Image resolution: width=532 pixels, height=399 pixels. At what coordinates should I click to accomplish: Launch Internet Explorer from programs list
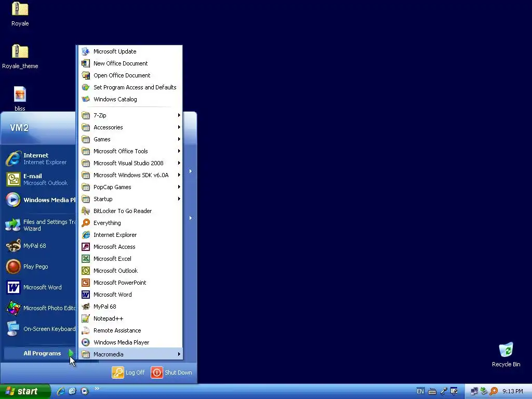pyautogui.click(x=130, y=235)
